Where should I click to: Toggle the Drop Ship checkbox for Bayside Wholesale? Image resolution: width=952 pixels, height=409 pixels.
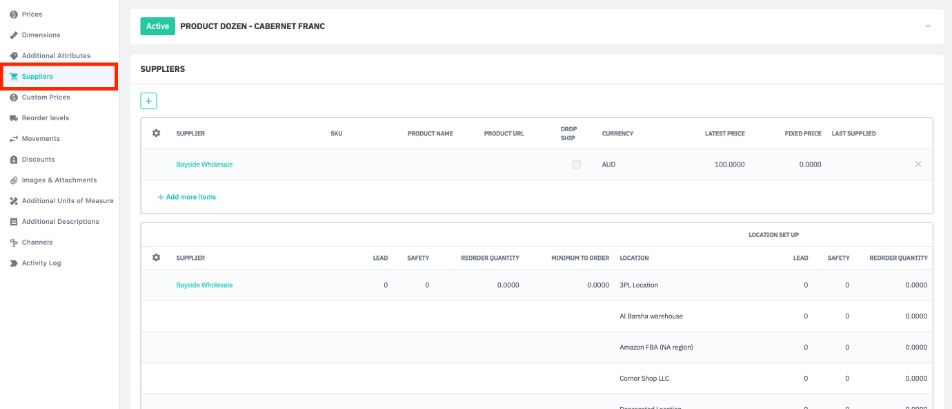tap(576, 164)
